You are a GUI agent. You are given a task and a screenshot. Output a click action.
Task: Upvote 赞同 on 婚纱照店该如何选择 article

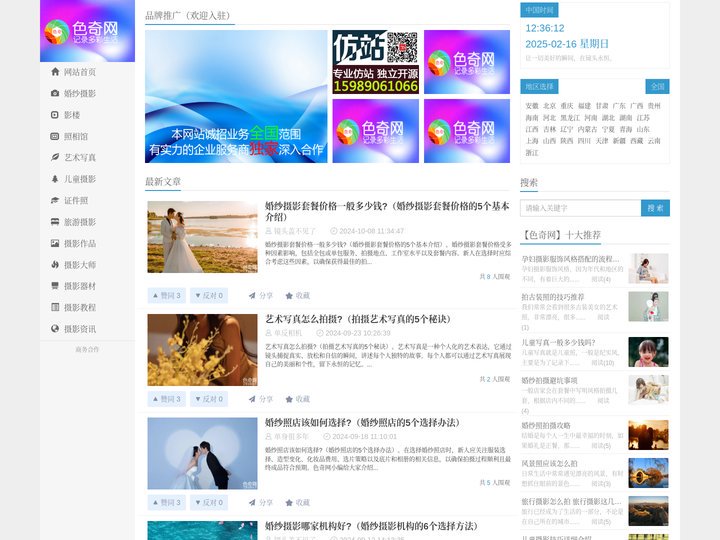tap(167, 503)
